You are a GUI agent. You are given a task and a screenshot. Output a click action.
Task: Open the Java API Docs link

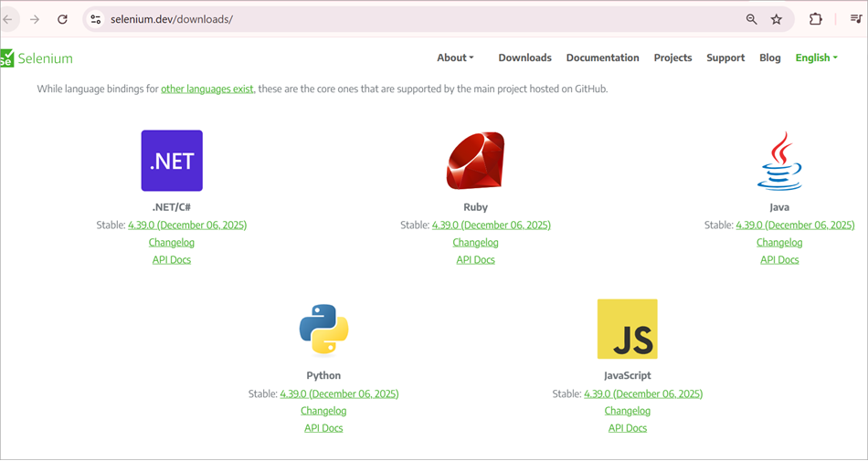(x=779, y=259)
